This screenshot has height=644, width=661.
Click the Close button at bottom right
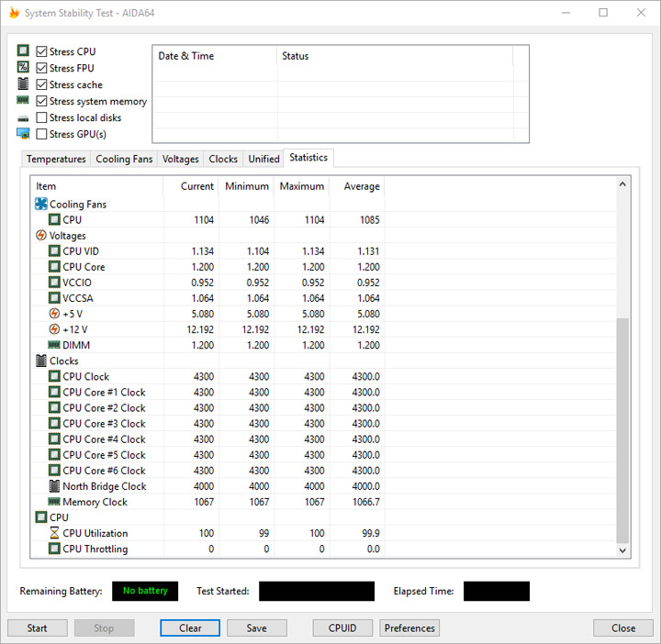coord(623,628)
